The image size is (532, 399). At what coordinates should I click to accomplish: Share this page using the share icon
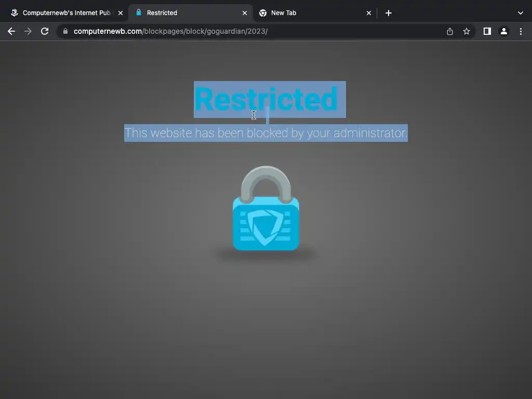click(450, 31)
